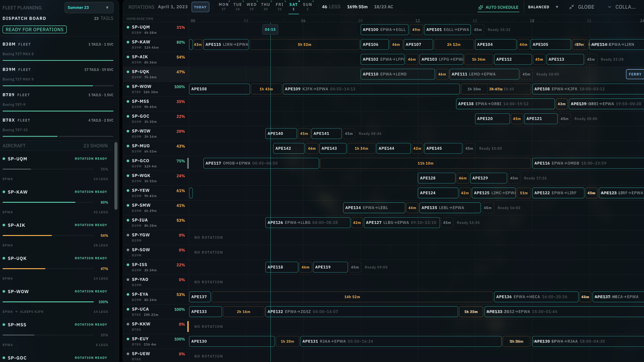
Task: Click the green dot next to SP-AIK in aircraft list
Action: click(4, 225)
